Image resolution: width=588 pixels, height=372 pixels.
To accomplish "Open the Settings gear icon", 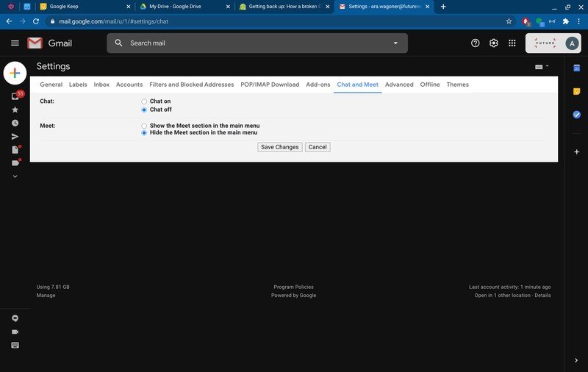I will [493, 43].
